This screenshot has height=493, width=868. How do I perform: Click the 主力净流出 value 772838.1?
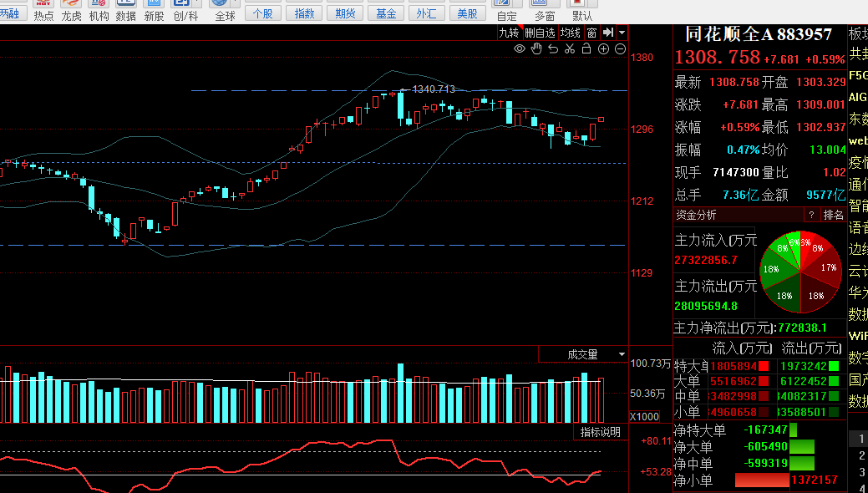[802, 328]
